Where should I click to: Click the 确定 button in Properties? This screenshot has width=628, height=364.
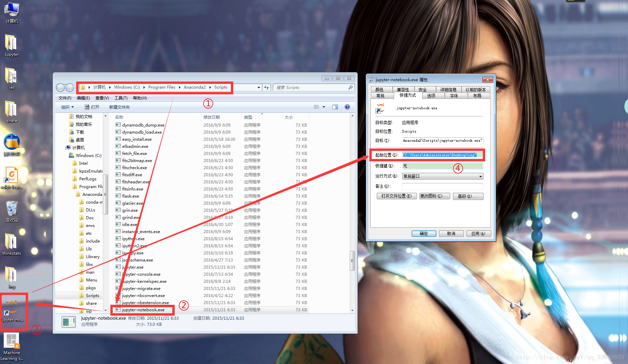424,233
